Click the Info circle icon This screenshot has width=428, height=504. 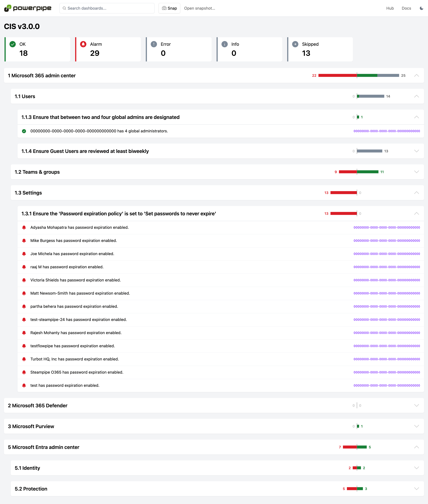point(224,44)
